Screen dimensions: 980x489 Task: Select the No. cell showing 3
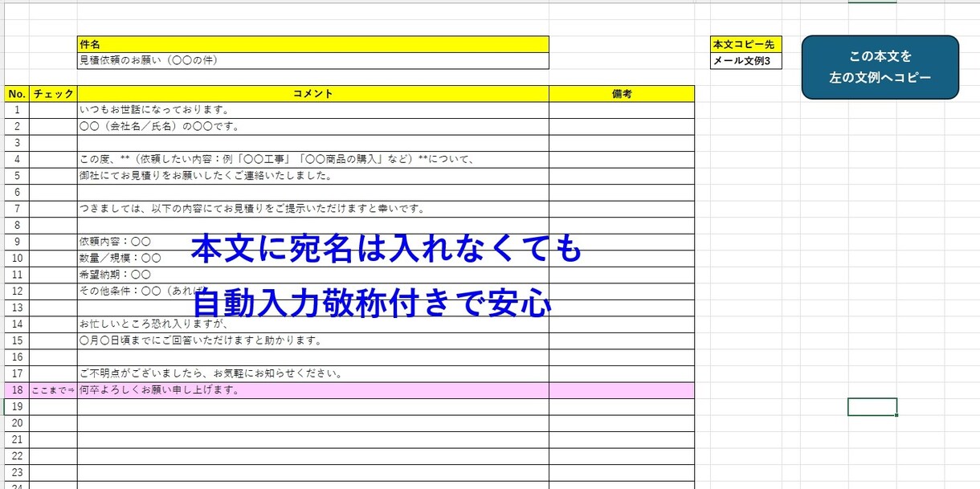point(17,143)
